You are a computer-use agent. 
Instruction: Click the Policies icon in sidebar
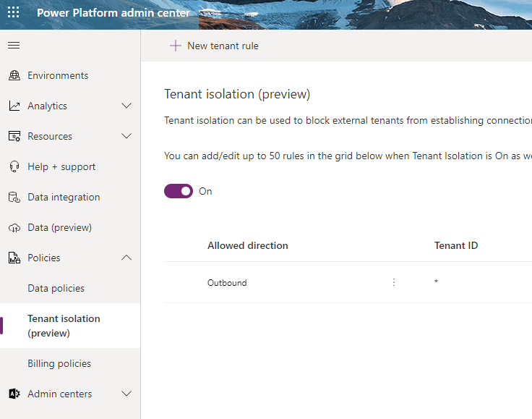(x=14, y=258)
